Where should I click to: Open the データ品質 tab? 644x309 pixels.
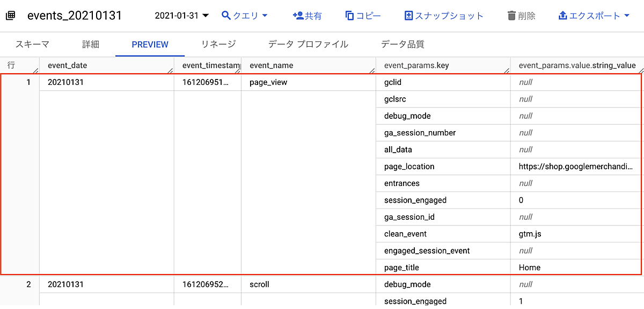point(402,44)
